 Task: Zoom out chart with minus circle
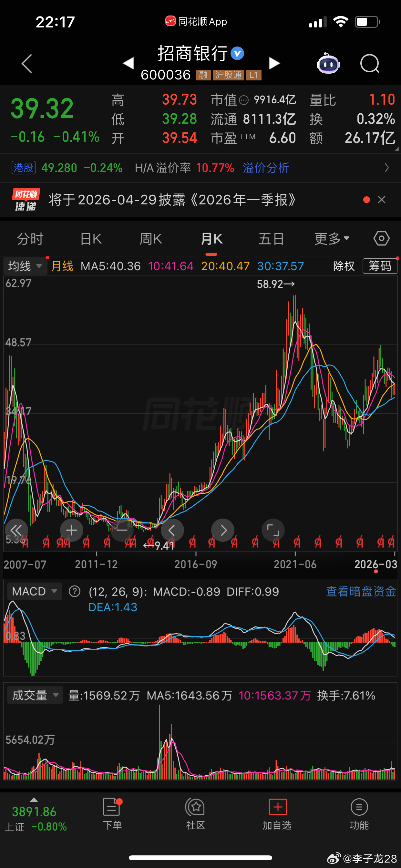tap(122, 530)
